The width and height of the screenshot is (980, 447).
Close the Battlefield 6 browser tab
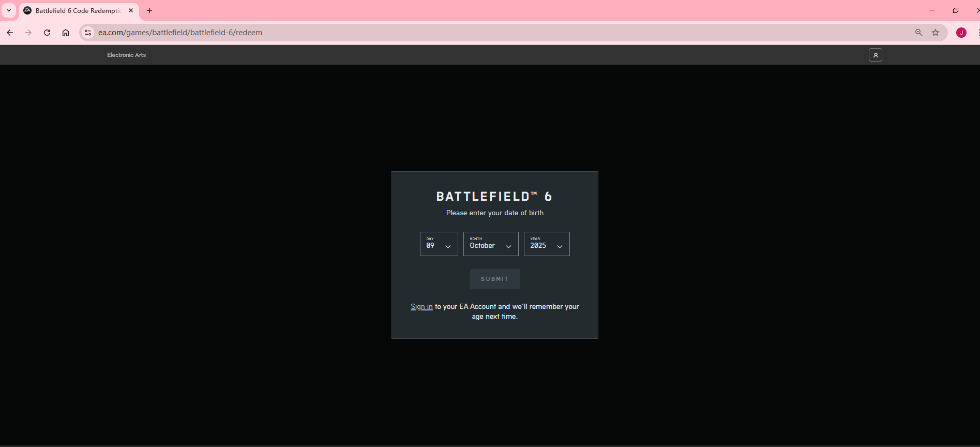(131, 10)
